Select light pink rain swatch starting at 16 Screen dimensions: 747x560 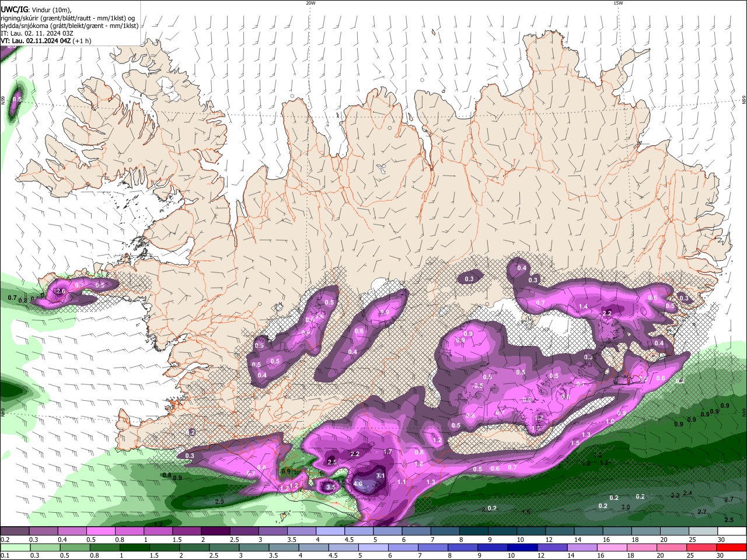click(612, 548)
